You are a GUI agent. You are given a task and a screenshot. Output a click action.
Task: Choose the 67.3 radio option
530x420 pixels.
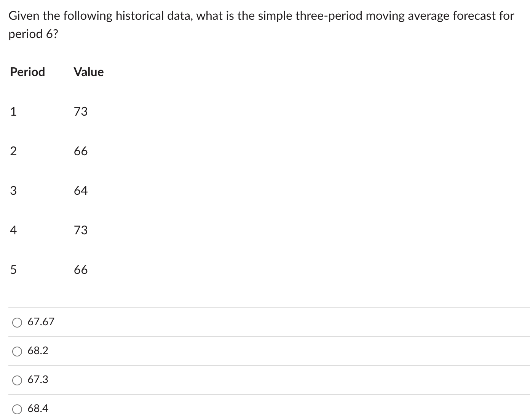(x=17, y=380)
